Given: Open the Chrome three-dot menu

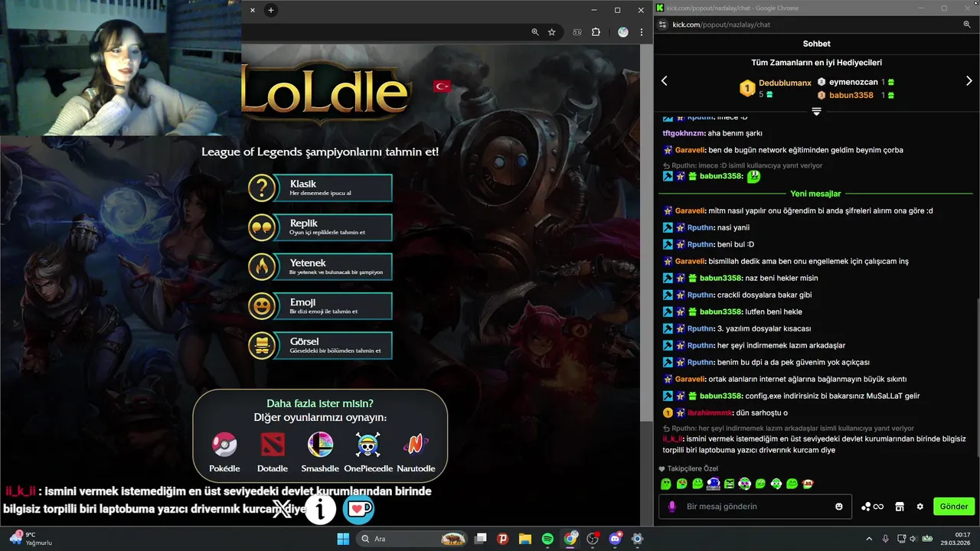Looking at the screenshot, I should pos(642,32).
